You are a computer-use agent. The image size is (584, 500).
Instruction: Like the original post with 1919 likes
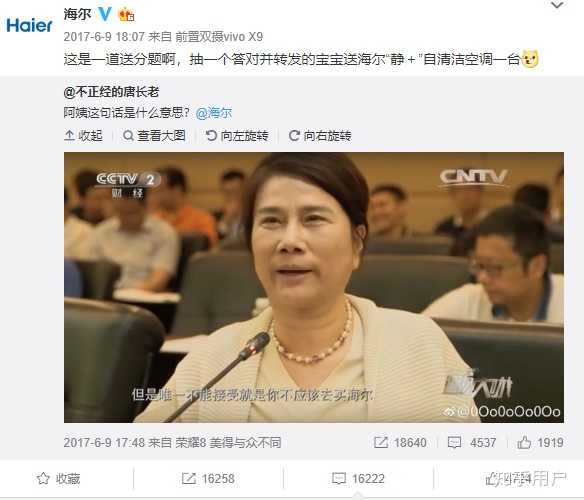pyautogui.click(x=540, y=443)
